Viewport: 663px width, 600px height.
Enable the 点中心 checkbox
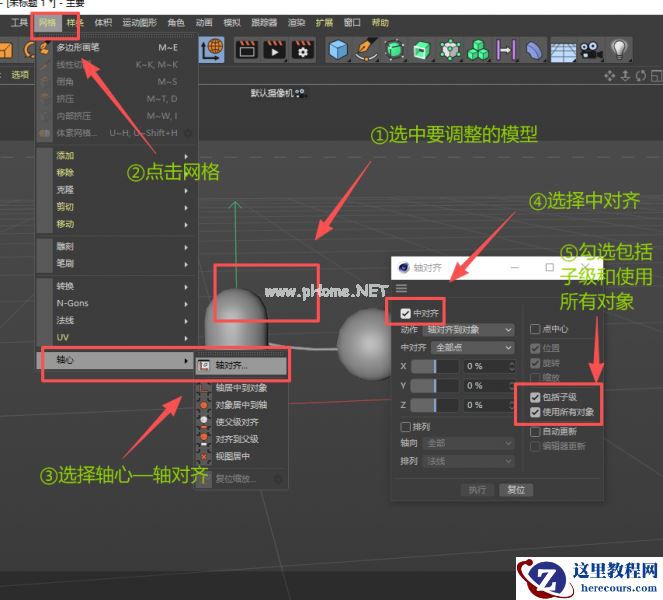(x=535, y=329)
